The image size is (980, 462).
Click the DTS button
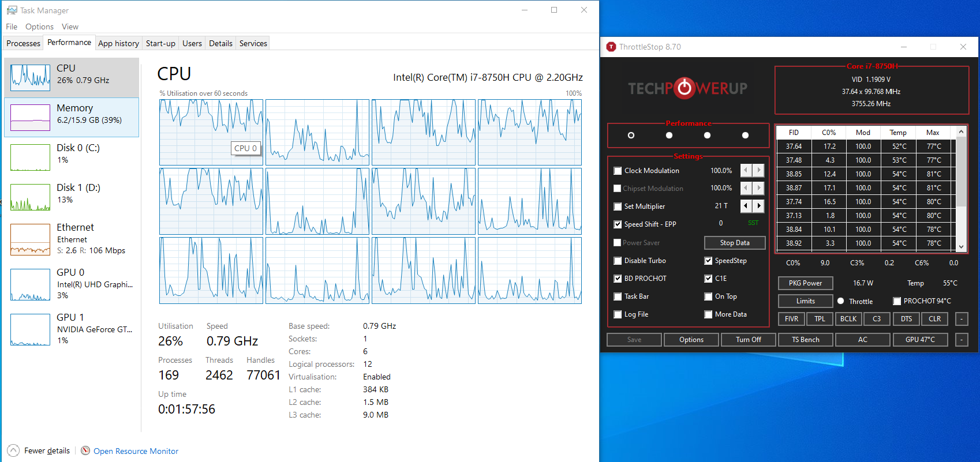(x=906, y=319)
